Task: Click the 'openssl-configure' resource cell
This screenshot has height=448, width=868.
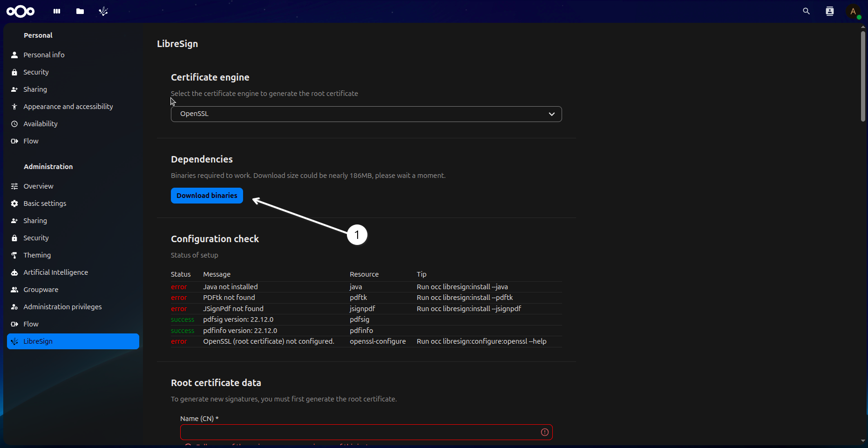Action: coord(378,341)
